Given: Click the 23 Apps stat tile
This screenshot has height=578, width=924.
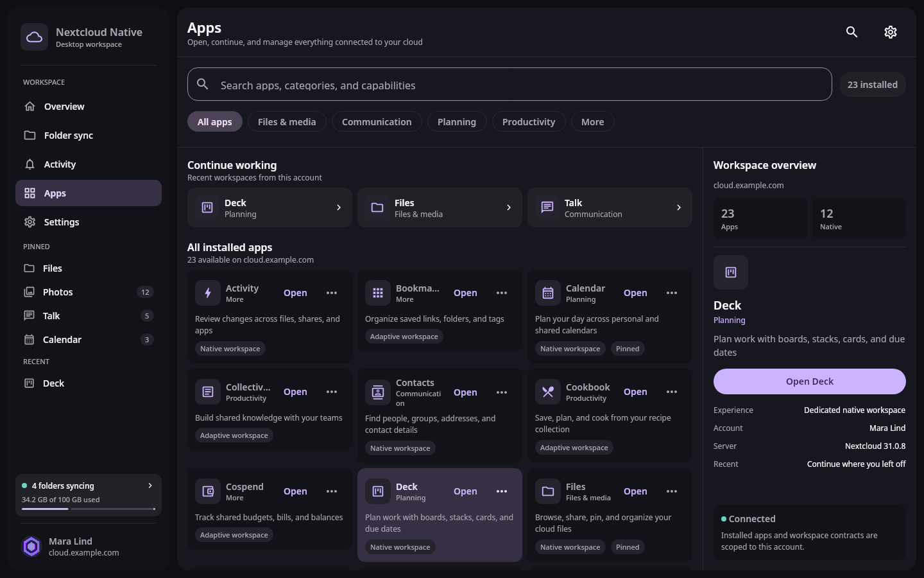Looking at the screenshot, I should click(760, 218).
